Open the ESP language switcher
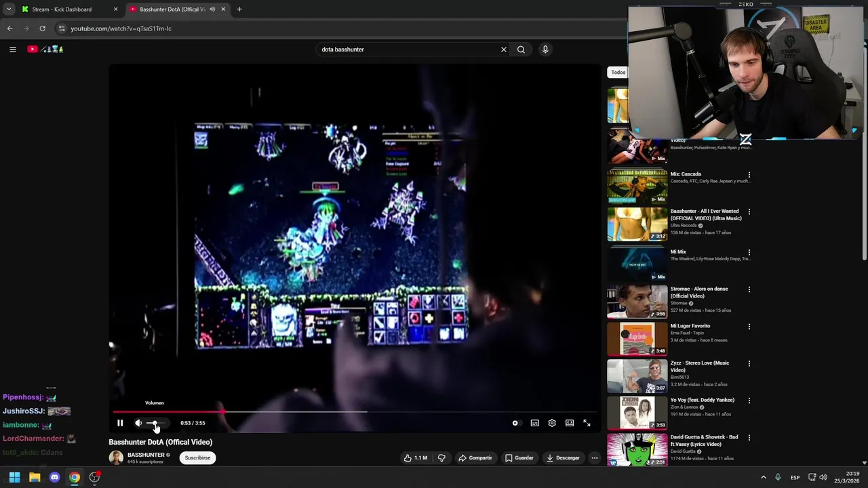 tap(795, 477)
